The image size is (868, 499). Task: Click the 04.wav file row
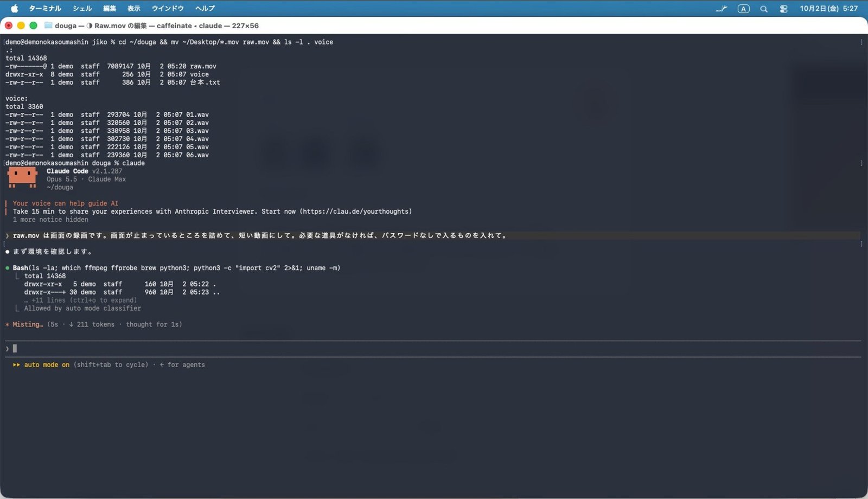107,139
